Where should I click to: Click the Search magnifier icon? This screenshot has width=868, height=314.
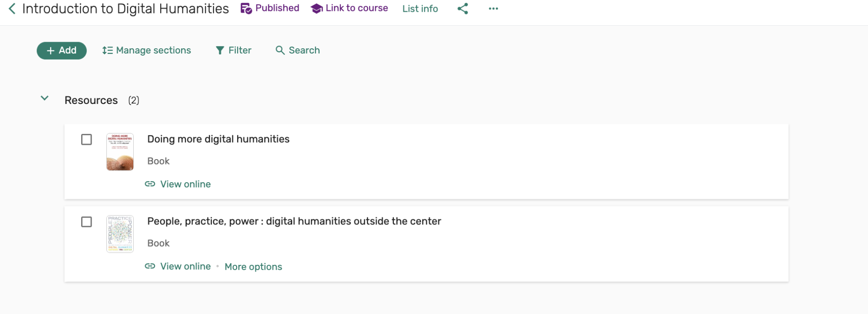(x=280, y=50)
